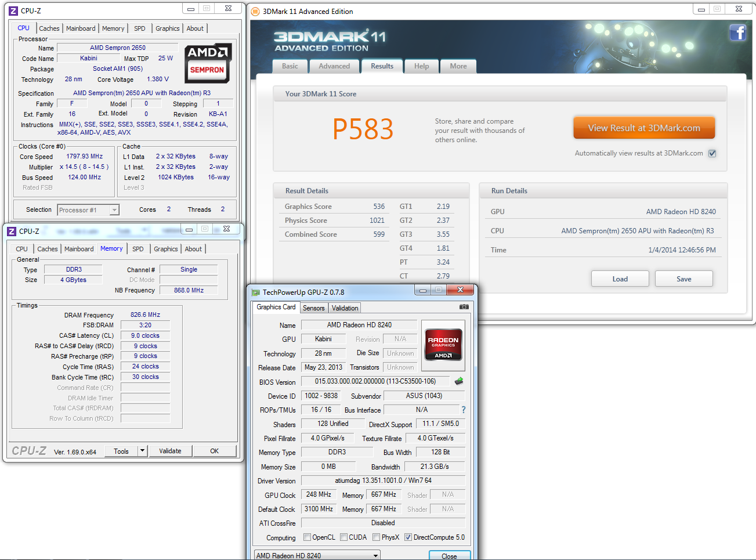Screen dimensions: 756x560
Task: Click the CPU-Z title bar icon in CPU window
Action: click(13, 10)
